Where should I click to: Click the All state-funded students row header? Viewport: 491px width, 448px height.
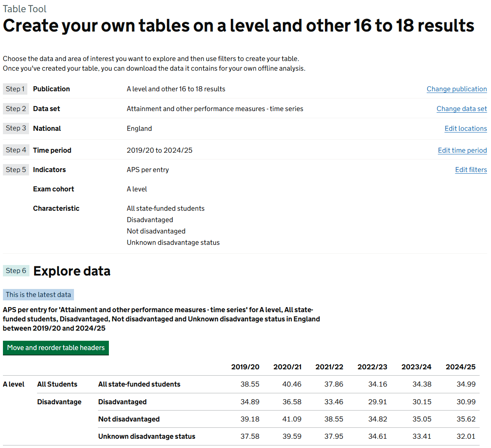139,384
